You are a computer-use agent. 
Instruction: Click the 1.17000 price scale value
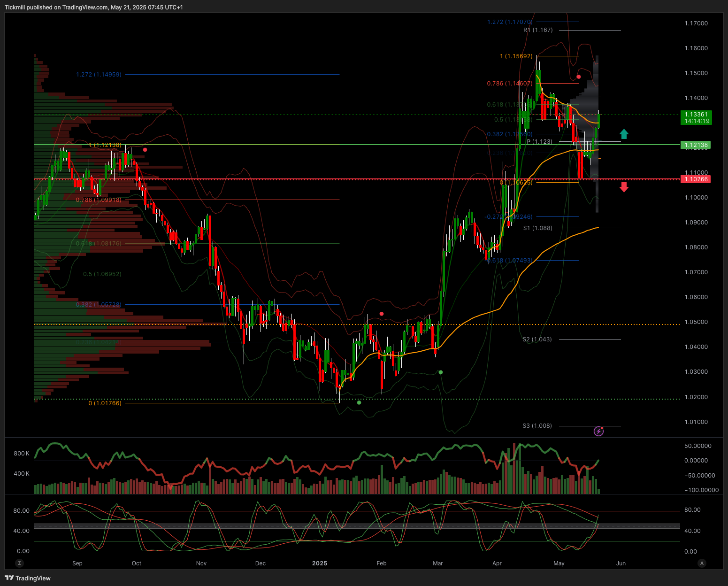696,23
